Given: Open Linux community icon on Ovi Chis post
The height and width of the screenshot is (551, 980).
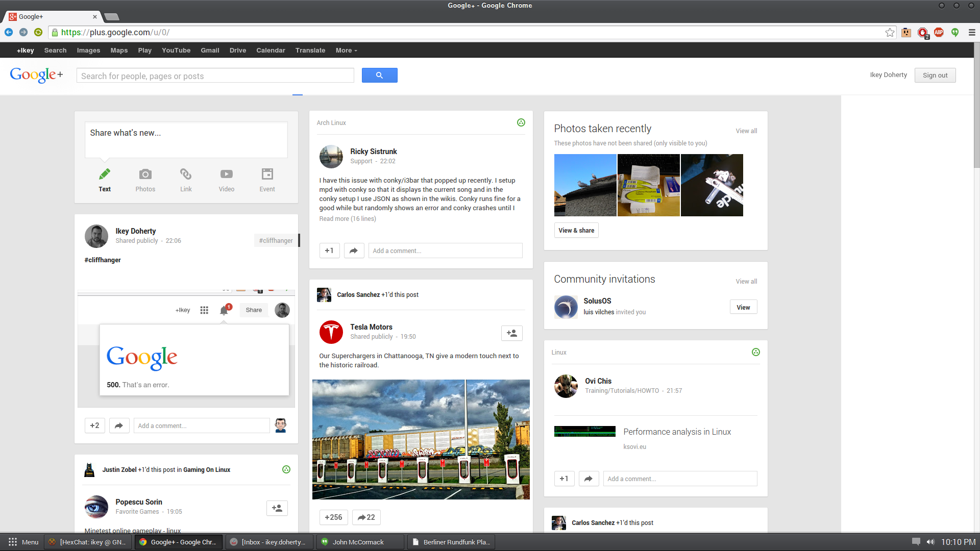Looking at the screenshot, I should point(756,352).
